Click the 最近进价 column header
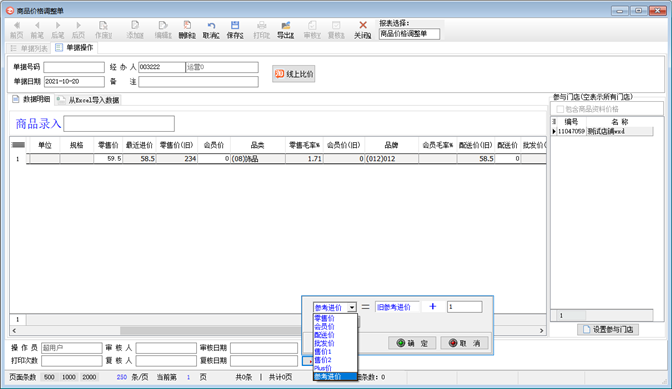Viewport: 672px width, 389px height. pos(139,145)
